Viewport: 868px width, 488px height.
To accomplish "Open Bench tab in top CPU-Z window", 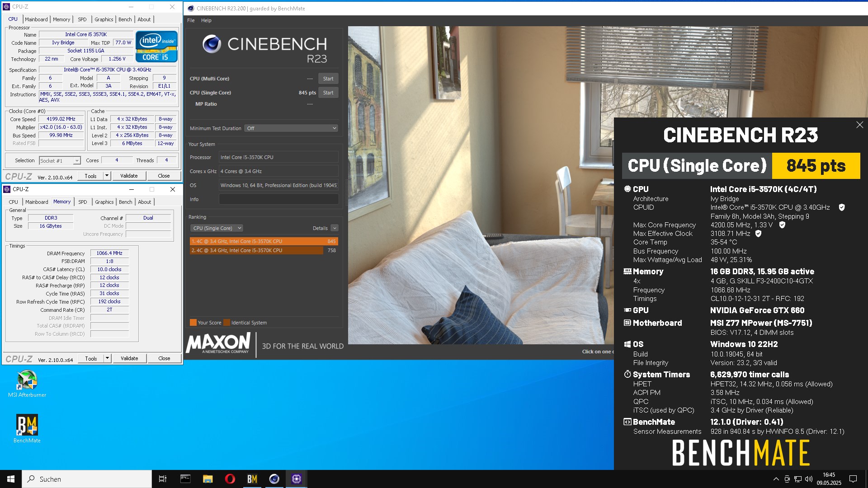I will [x=125, y=19].
